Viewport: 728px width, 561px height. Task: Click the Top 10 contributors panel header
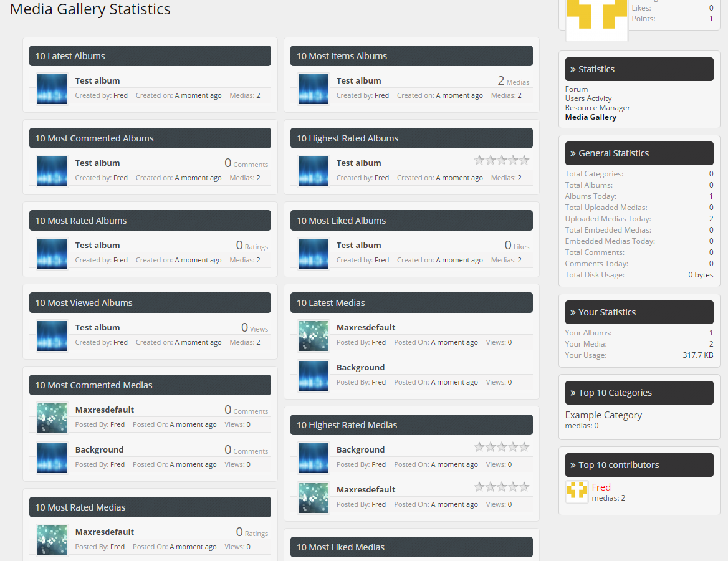(x=639, y=465)
